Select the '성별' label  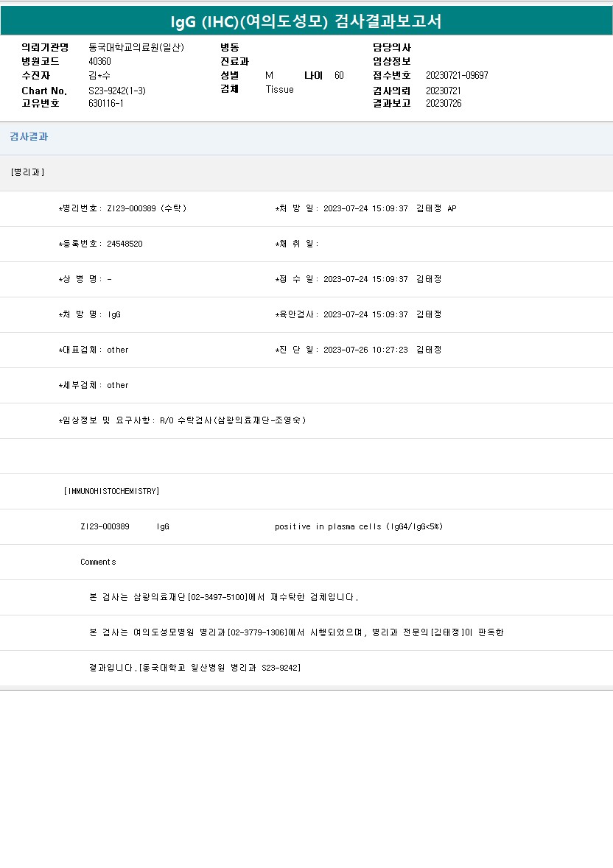(x=230, y=75)
